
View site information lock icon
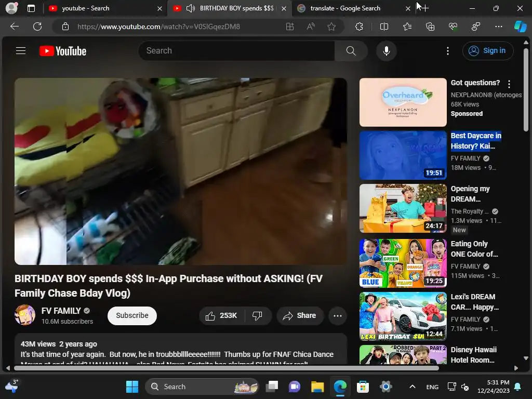65,26
